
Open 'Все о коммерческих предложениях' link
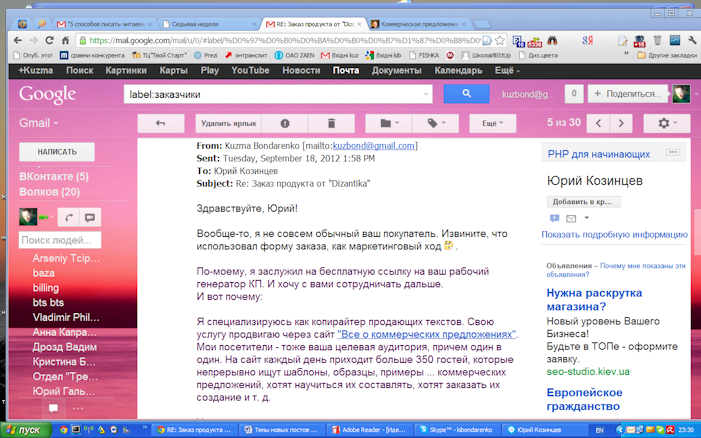click(427, 334)
